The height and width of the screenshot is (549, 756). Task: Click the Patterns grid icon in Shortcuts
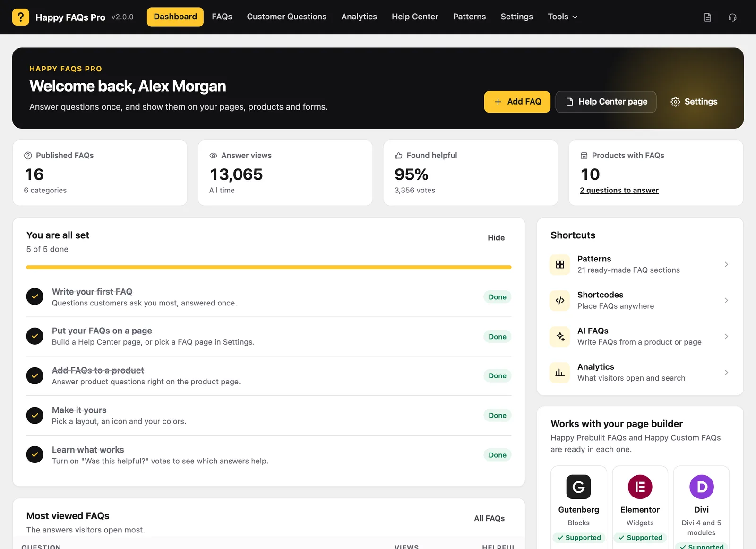click(560, 264)
